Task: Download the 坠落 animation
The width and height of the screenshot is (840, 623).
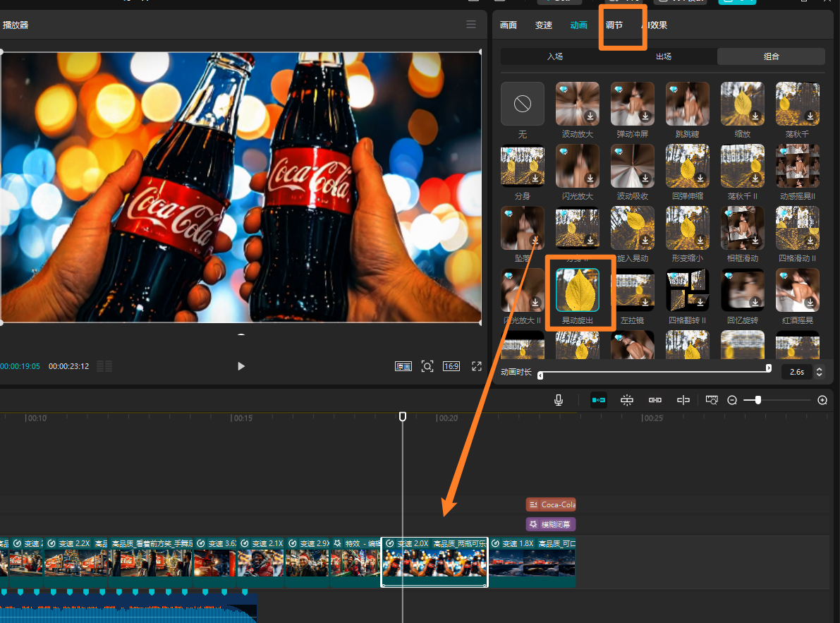Action: click(x=535, y=240)
